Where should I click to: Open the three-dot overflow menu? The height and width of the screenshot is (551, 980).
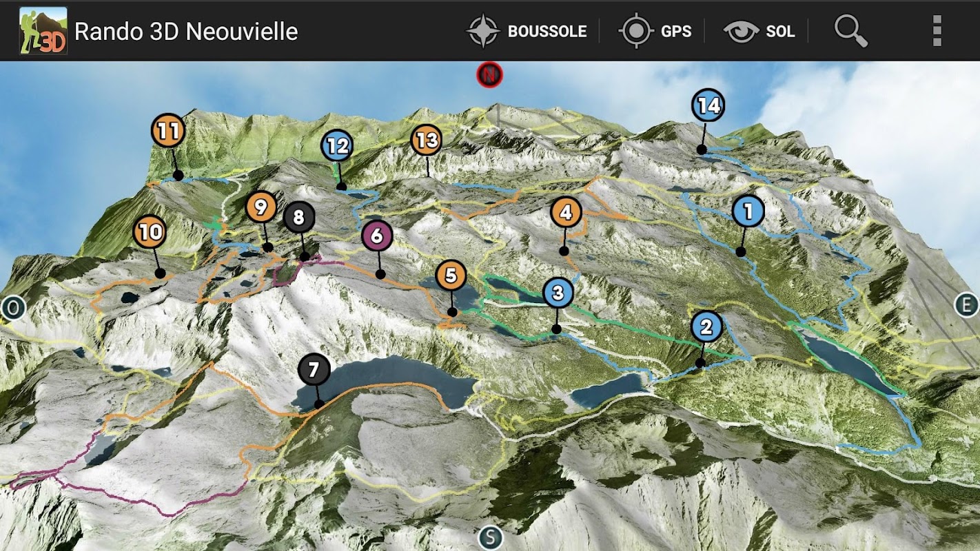pyautogui.click(x=937, y=31)
